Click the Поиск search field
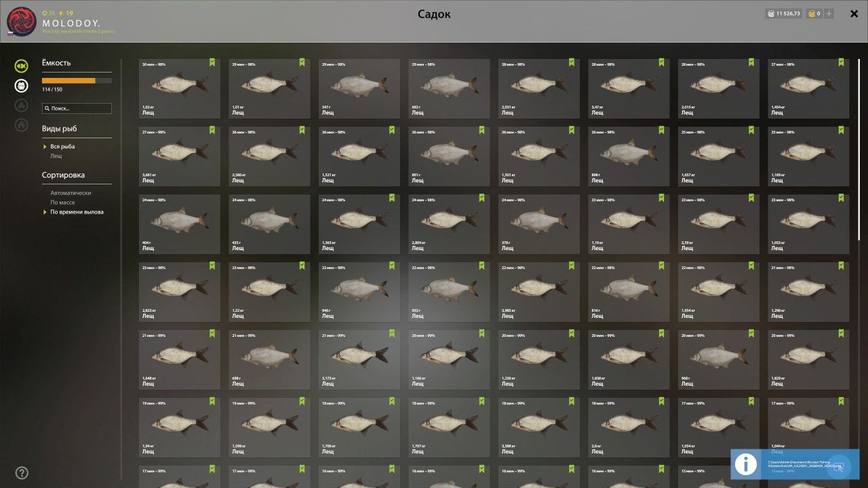868x488 pixels. 77,108
